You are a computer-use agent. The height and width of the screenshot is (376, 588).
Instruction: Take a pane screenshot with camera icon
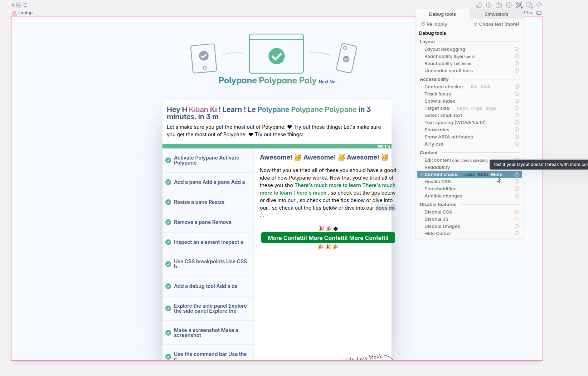point(499,5)
